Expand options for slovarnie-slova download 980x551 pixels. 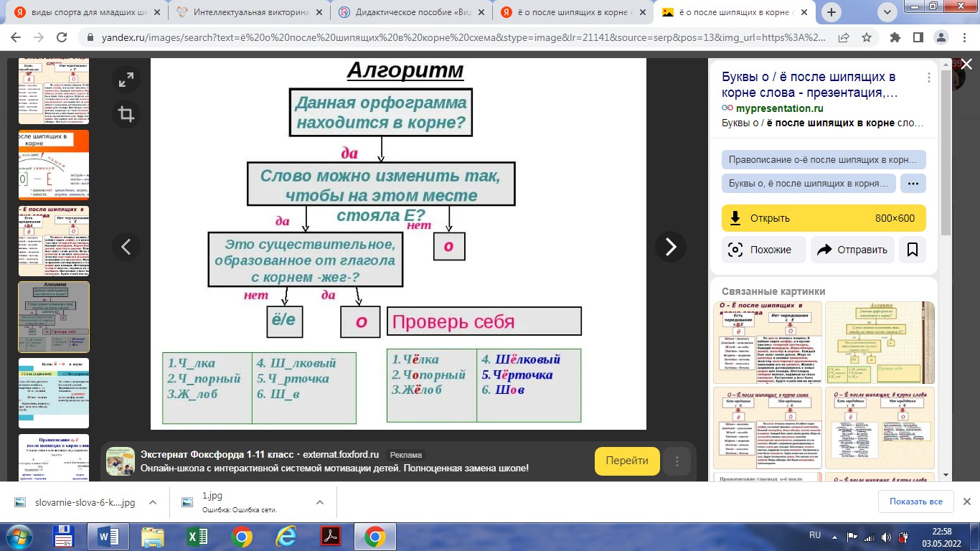[x=153, y=502]
